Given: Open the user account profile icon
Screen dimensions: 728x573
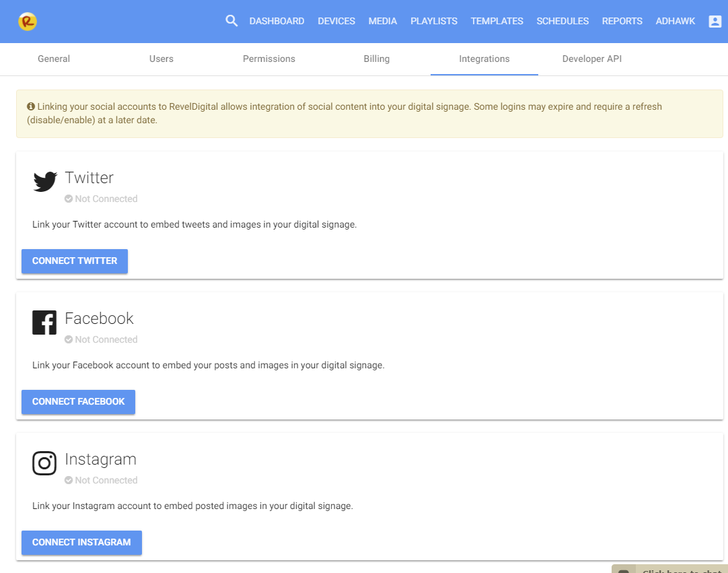Looking at the screenshot, I should pyautogui.click(x=715, y=22).
